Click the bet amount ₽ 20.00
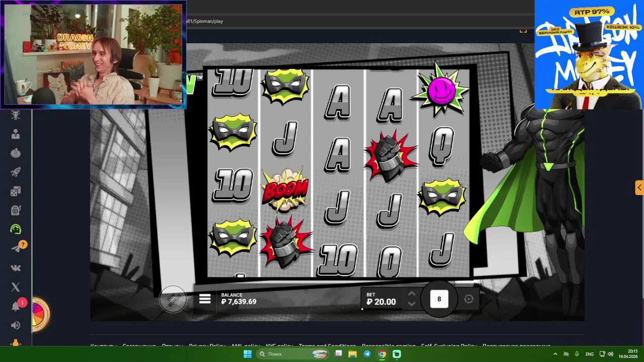This screenshot has height=362, width=644. [x=381, y=302]
